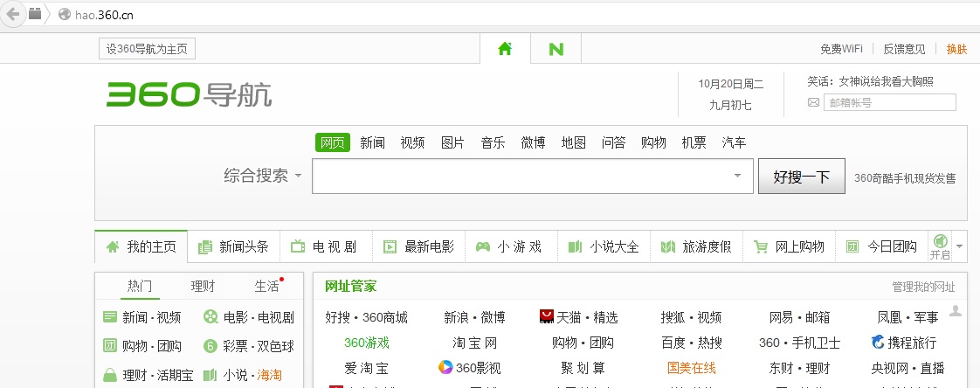Viewport: 980px width, 388px height.
Task: Click the 邮箱帐号 input field
Action: click(889, 102)
